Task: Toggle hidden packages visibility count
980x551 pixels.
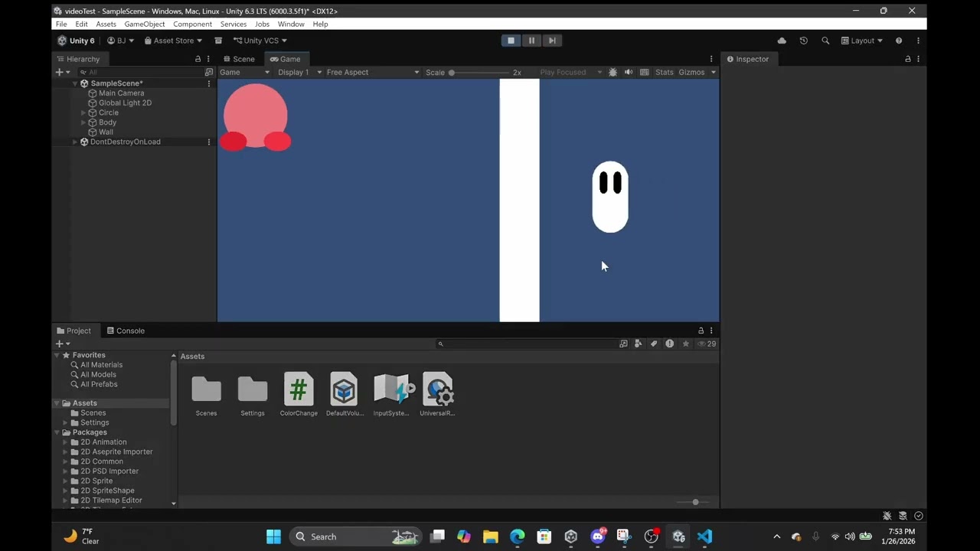Action: tap(707, 344)
